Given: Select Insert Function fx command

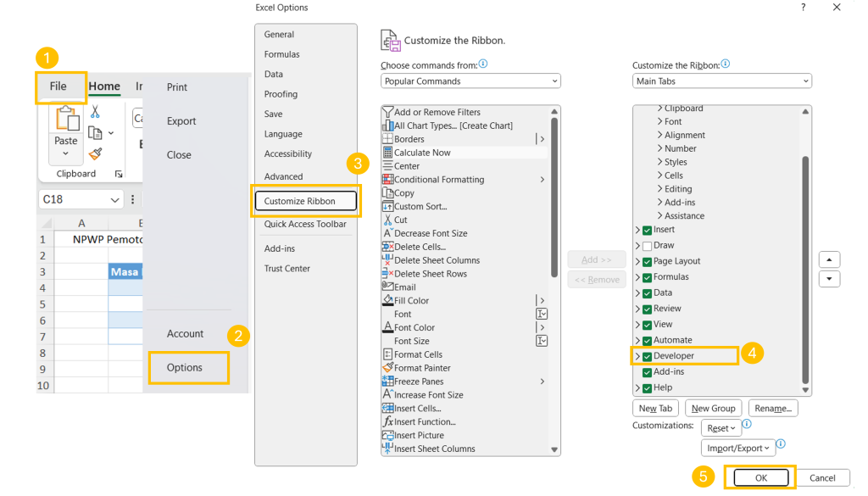Looking at the screenshot, I should [388, 422].
